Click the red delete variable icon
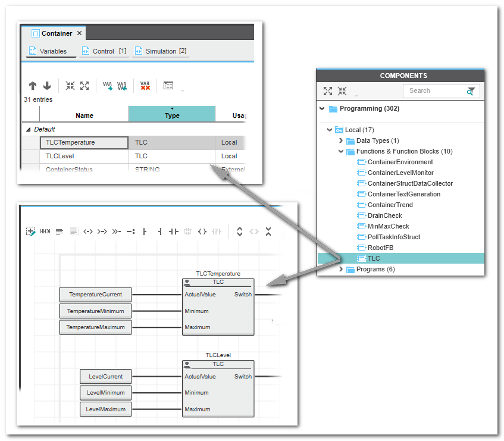This screenshot has width=504, height=441. click(x=145, y=86)
